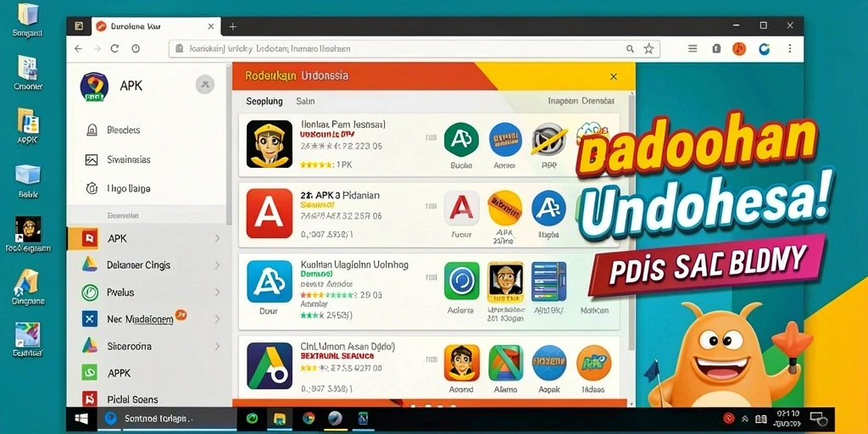Switch to the Saiin tab

[305, 102]
